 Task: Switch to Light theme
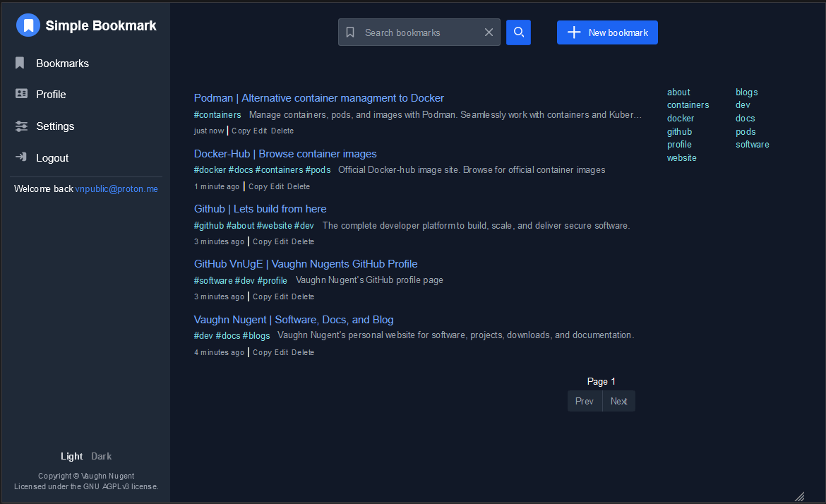coord(71,456)
